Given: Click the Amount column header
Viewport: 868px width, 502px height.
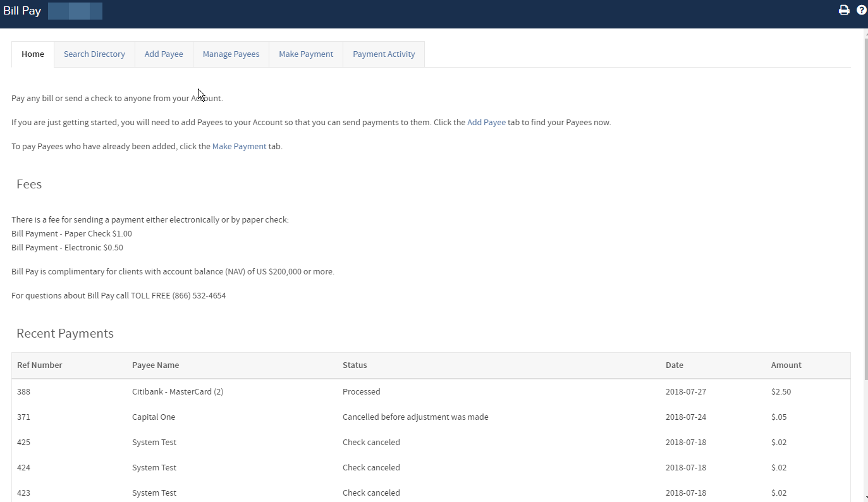Looking at the screenshot, I should (x=786, y=365).
